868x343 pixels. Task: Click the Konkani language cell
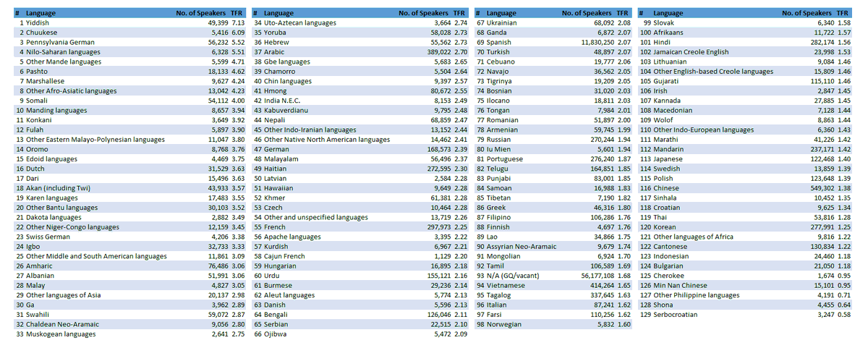pos(38,119)
